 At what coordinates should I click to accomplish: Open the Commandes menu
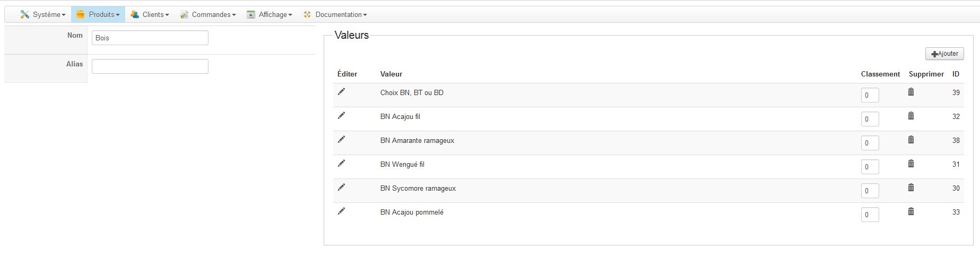click(207, 15)
